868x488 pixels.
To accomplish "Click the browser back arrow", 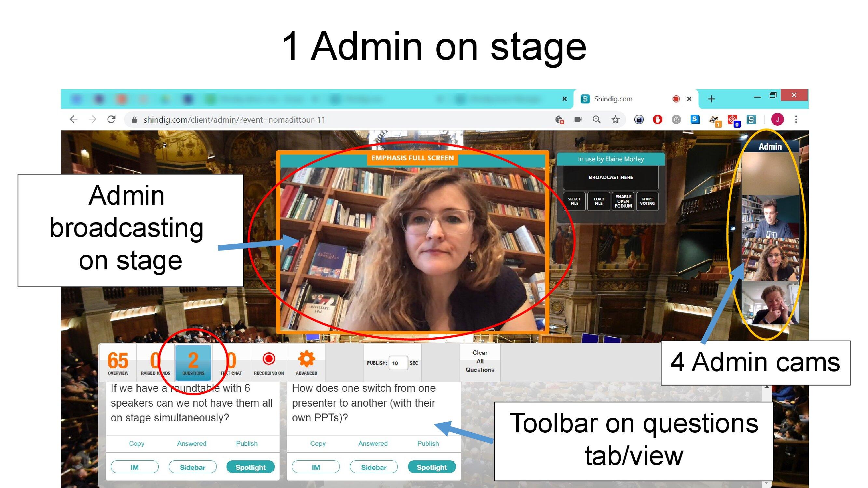I will tap(74, 119).
